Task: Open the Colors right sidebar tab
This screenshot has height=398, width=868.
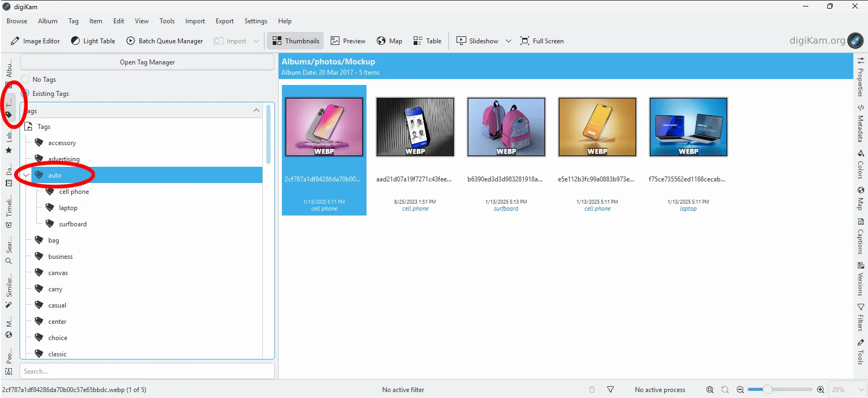Action: tap(860, 165)
